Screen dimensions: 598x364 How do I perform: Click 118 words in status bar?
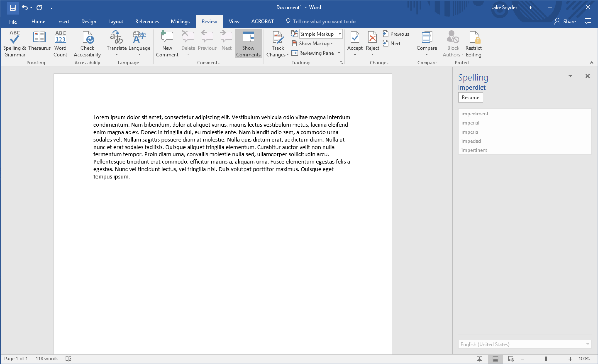tap(47, 359)
